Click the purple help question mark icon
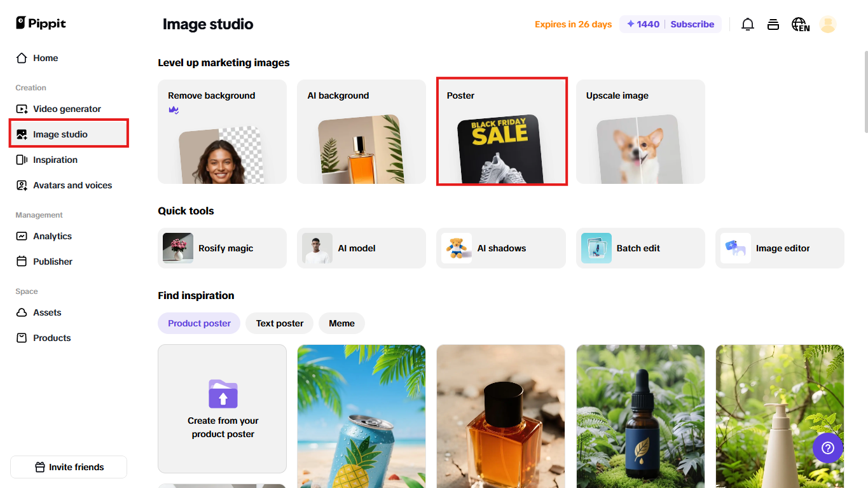Viewport: 868px width, 488px height. (x=827, y=448)
